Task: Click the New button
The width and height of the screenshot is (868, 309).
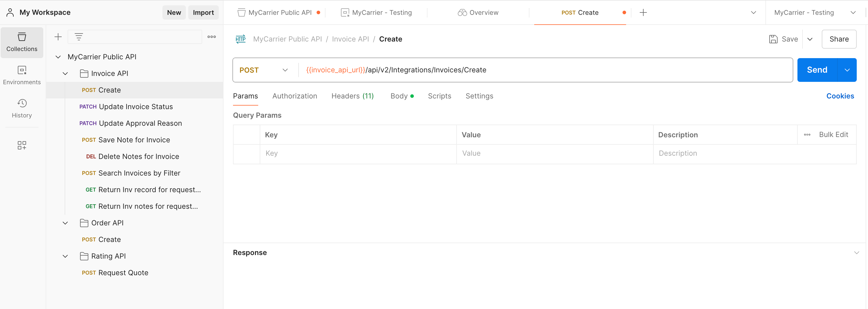Action: 174,12
